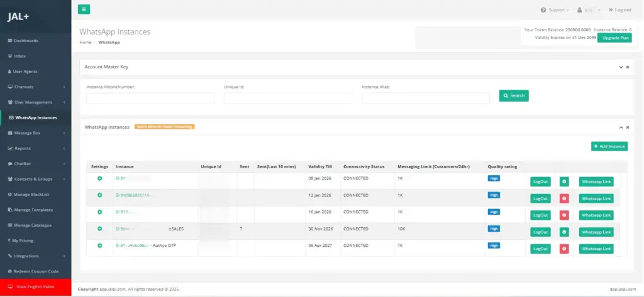Collapse the Account Master Key panel
Image resolution: width=644 pixels, height=297 pixels.
point(621,67)
